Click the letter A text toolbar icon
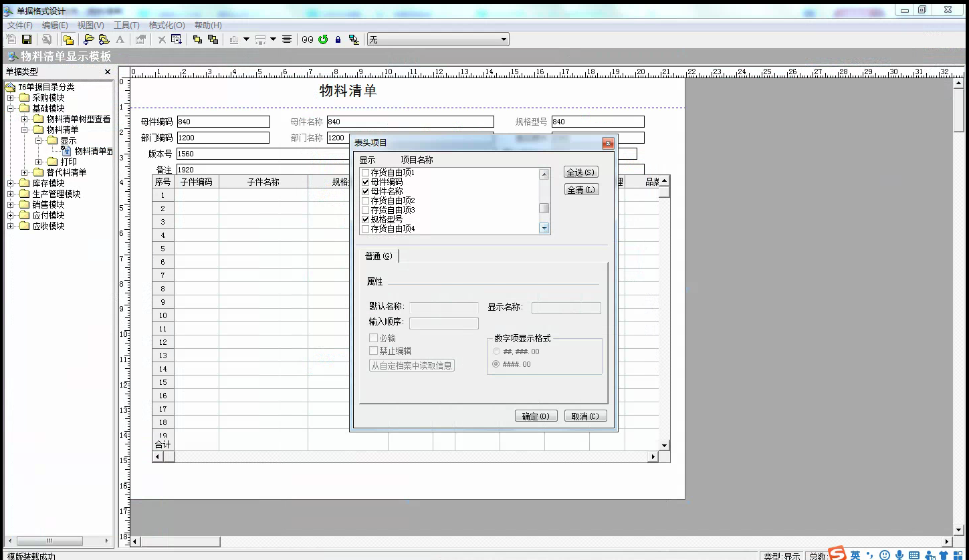This screenshot has width=969, height=560. (120, 39)
